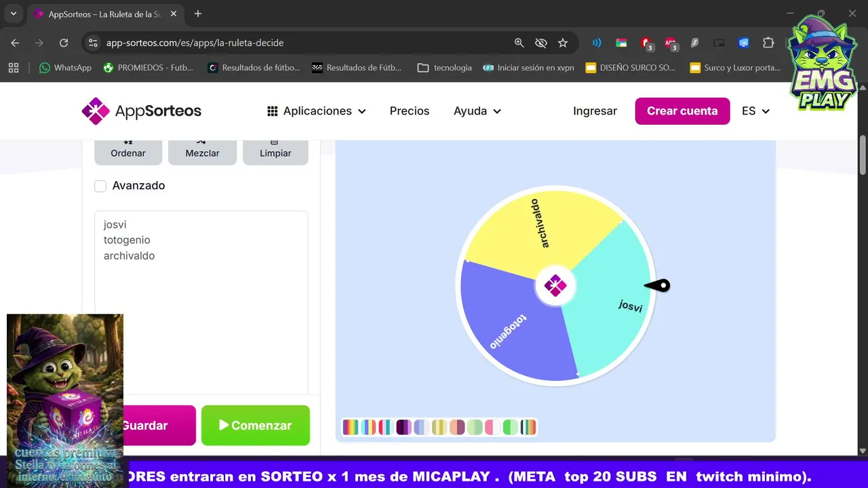Select the peach and plum palette swatch
868x488 pixels.
(x=457, y=427)
